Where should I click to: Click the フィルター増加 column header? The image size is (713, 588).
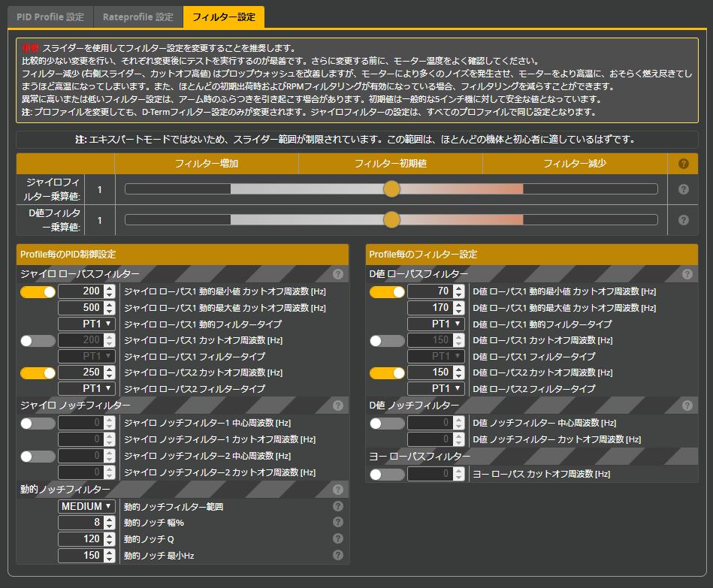(x=207, y=164)
